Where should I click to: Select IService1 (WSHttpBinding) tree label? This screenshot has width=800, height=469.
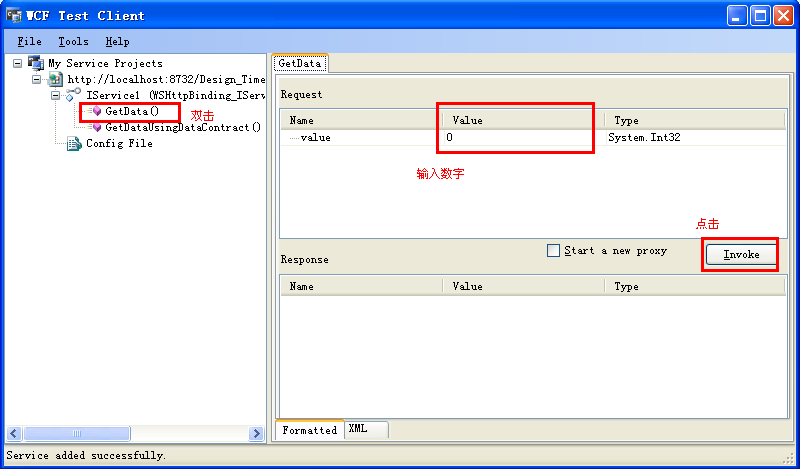pos(176,95)
